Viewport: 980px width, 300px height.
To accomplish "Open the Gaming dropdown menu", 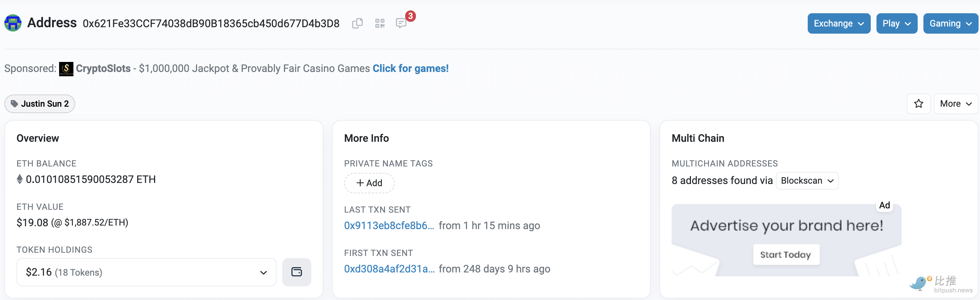I will coord(950,24).
